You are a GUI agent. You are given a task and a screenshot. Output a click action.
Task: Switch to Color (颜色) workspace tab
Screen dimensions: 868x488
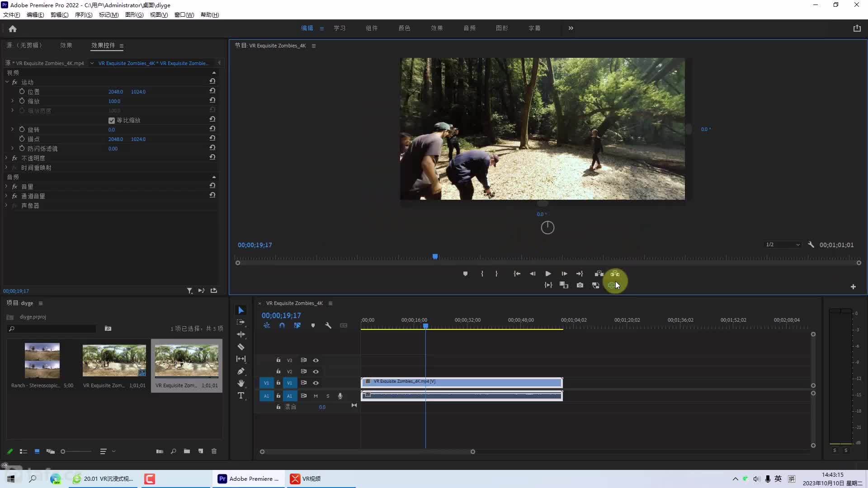click(x=404, y=28)
